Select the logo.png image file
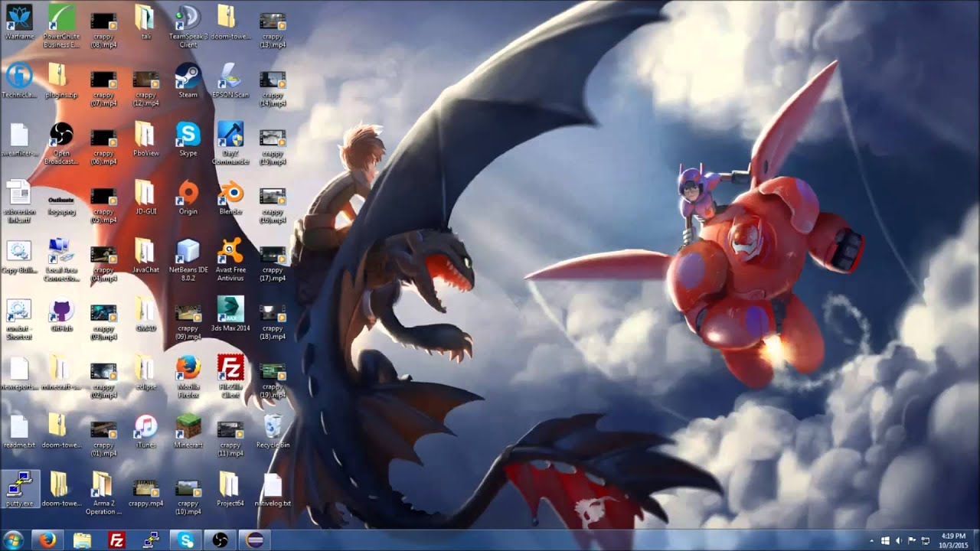 [61, 205]
